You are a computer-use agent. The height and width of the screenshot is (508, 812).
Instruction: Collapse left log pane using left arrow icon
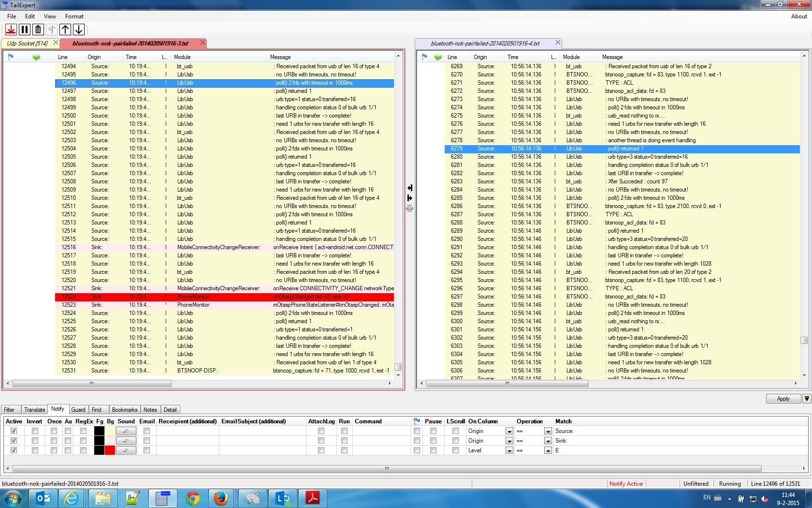(409, 188)
